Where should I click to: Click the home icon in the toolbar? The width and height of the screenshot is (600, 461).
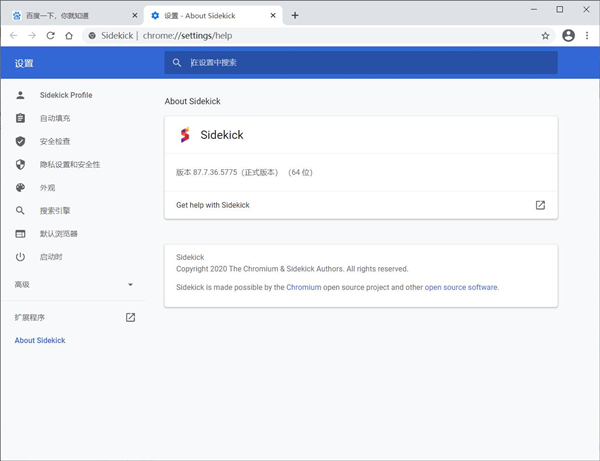(x=69, y=35)
